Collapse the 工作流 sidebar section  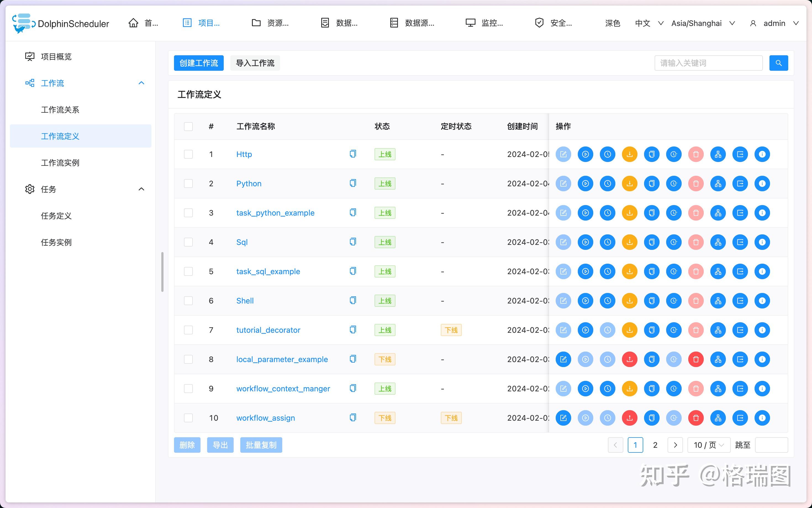point(141,83)
